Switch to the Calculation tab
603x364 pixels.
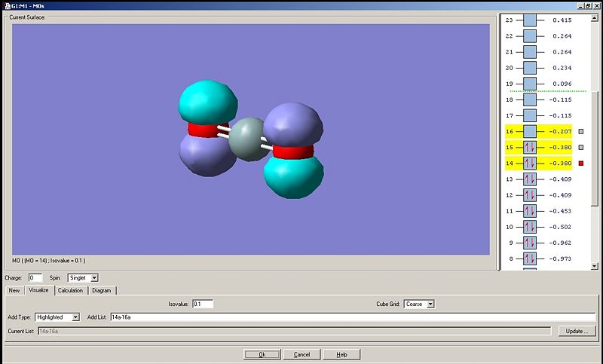coord(70,291)
